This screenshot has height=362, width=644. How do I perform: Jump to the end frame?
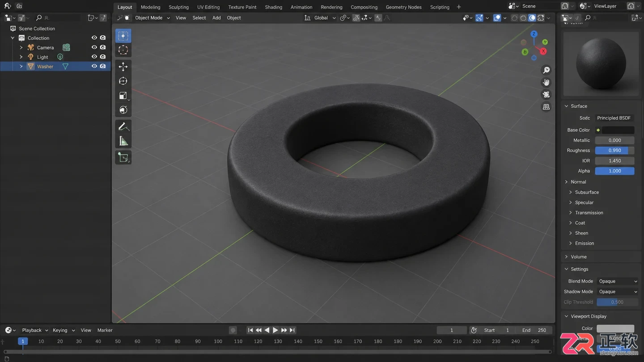tap(292, 330)
